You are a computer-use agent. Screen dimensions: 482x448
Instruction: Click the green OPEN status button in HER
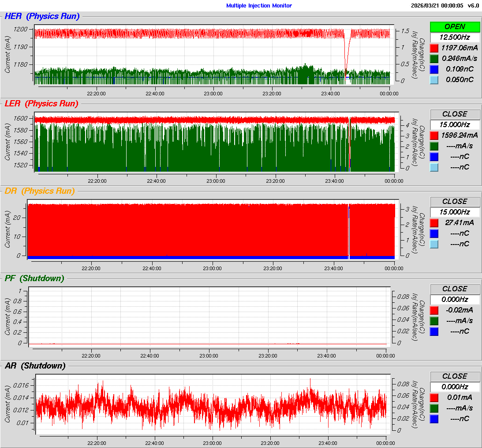(455, 26)
